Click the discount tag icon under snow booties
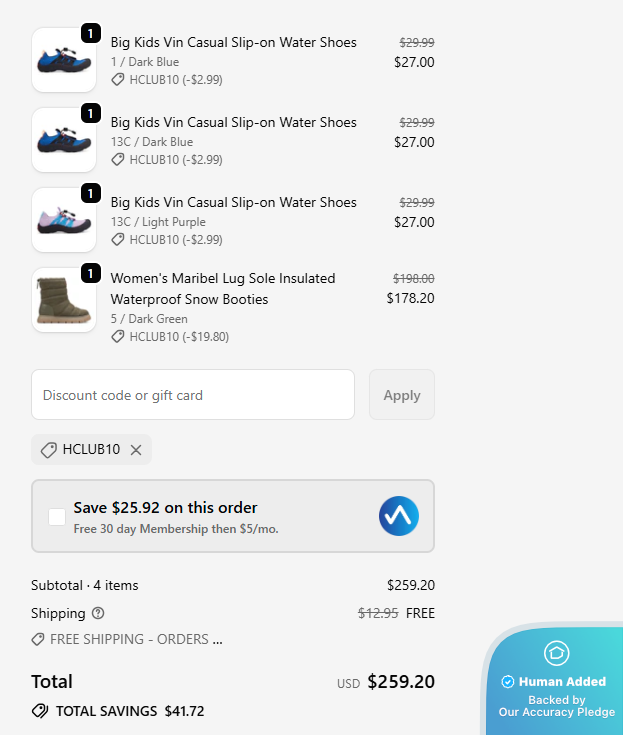This screenshot has height=735, width=623. coord(118,337)
